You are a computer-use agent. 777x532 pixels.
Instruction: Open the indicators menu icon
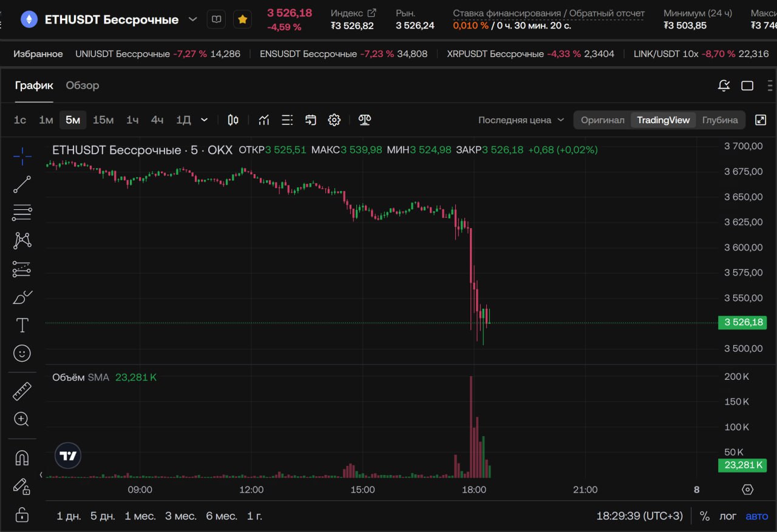[263, 120]
